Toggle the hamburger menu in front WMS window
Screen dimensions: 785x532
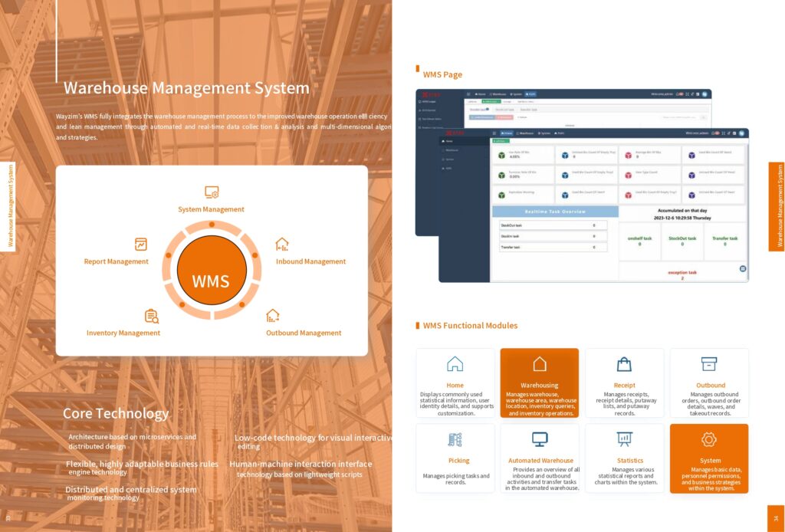click(494, 133)
